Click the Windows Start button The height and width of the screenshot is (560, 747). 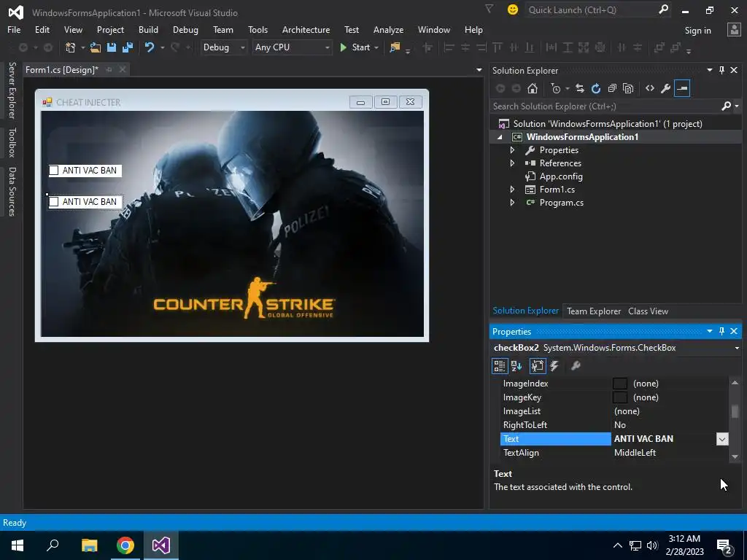click(18, 545)
